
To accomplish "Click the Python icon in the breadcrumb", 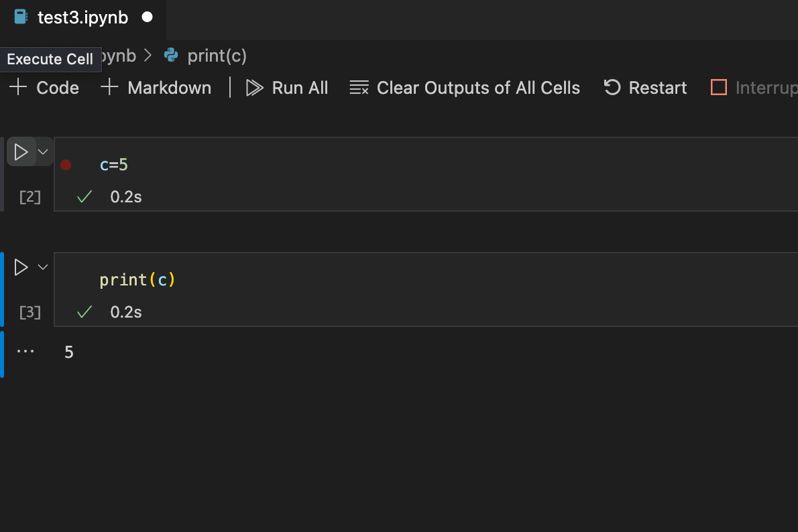I will (170, 56).
